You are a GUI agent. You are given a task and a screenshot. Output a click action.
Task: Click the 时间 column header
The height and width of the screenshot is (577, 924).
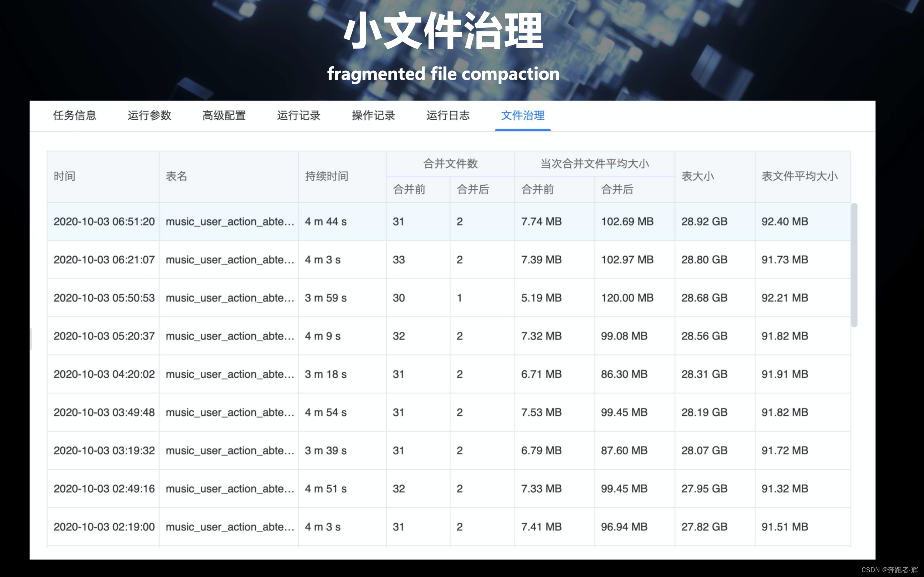point(64,176)
